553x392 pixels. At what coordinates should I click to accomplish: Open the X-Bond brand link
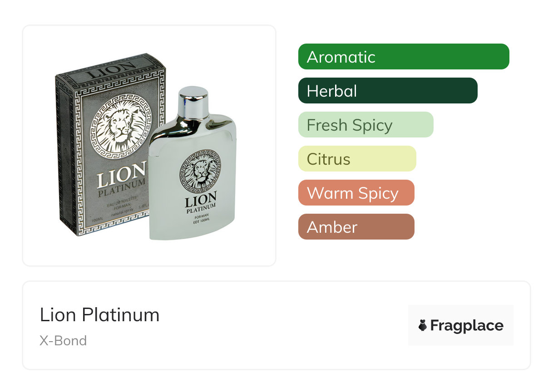coord(63,341)
